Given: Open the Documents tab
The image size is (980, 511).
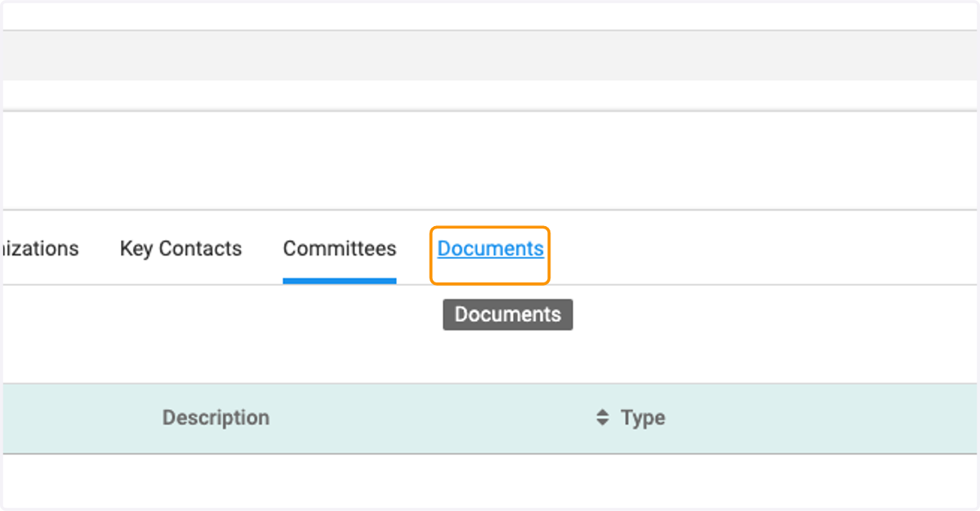Looking at the screenshot, I should (490, 249).
